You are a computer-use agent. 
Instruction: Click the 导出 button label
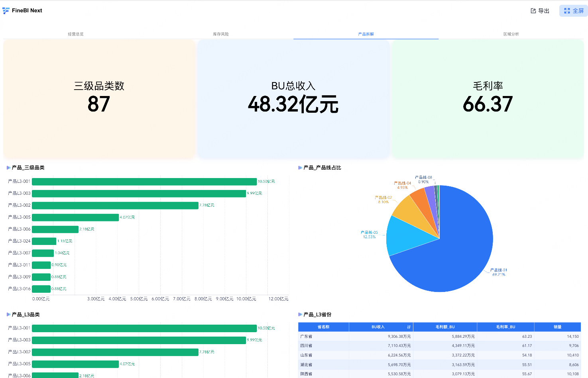[x=544, y=11]
